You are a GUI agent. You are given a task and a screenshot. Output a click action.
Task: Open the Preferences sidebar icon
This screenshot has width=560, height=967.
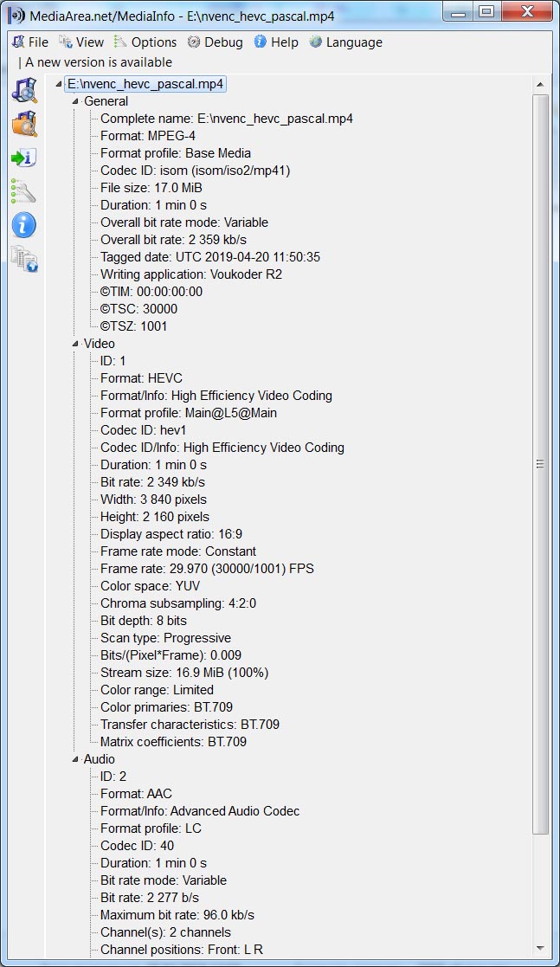[x=24, y=191]
